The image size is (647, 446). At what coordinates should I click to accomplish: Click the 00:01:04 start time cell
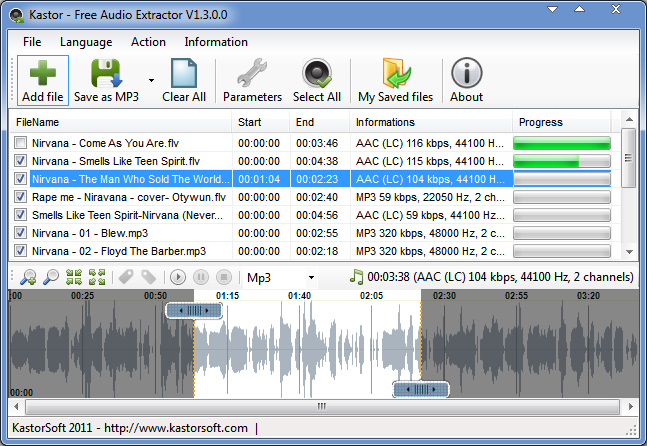259,179
